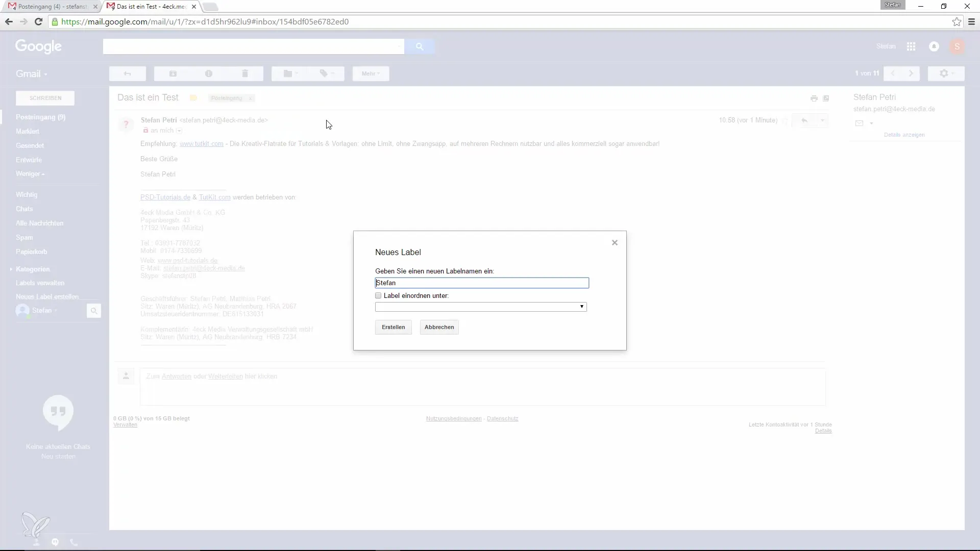This screenshot has height=551, width=980.
Task: Click the reply arrow on the message
Action: coord(804,120)
